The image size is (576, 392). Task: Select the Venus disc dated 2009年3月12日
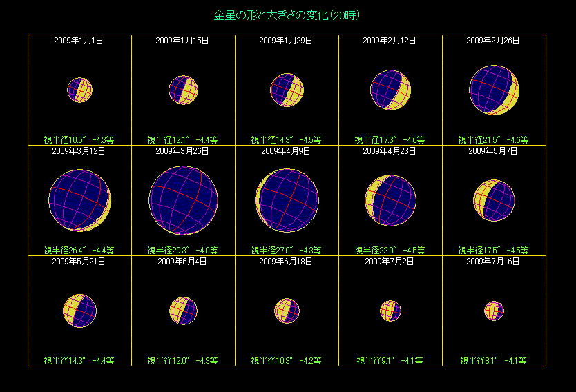[x=79, y=201]
